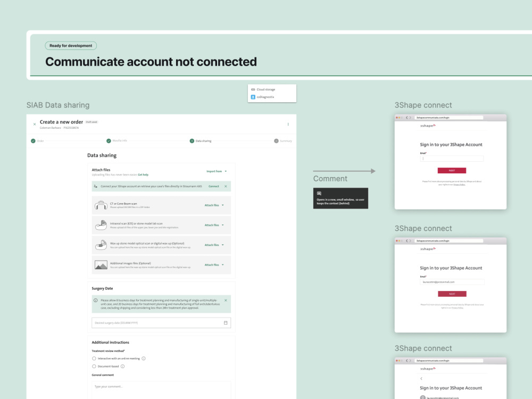Click the info icon in the surgery date notice
Viewport: 532px width, 399px height.
[96, 300]
